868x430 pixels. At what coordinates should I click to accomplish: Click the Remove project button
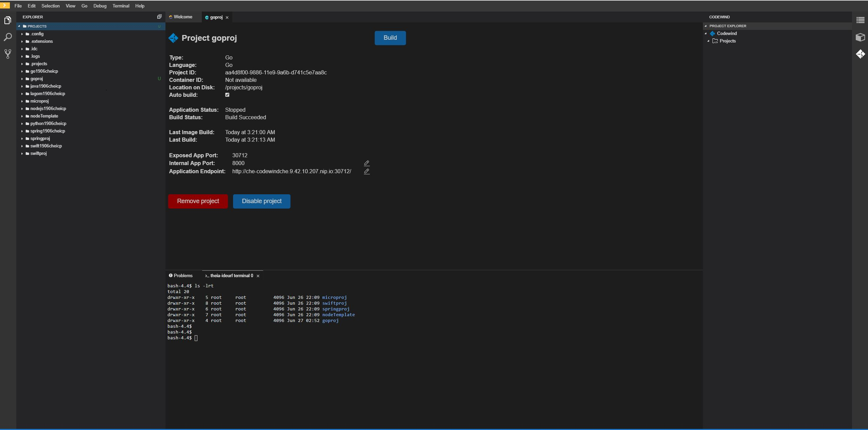[x=198, y=201]
